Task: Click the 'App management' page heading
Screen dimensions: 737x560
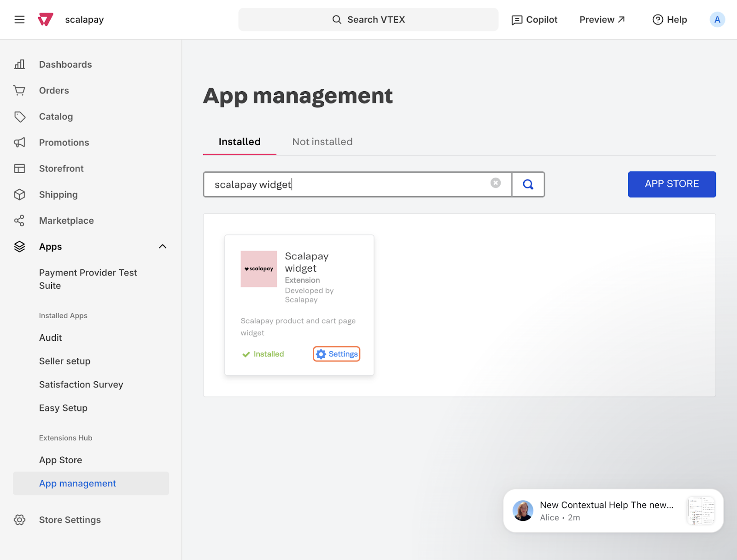Action: point(298,96)
